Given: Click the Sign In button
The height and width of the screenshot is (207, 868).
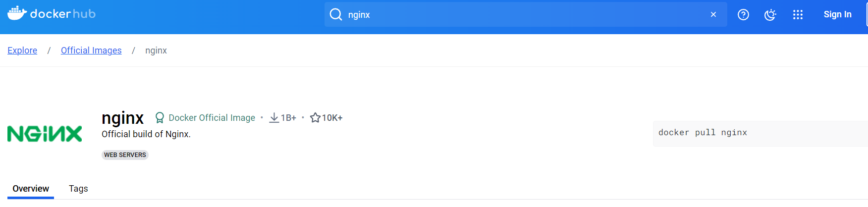Looking at the screenshot, I should (x=837, y=14).
